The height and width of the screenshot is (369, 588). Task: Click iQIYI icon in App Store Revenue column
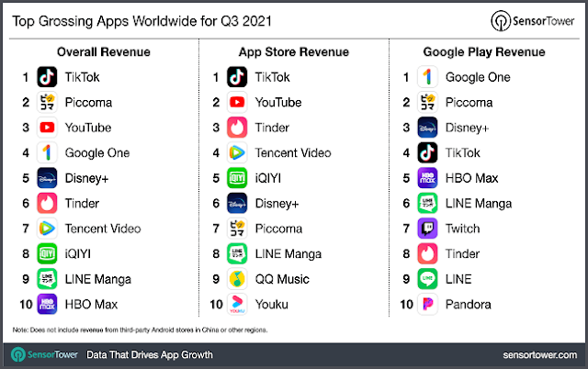(x=237, y=178)
